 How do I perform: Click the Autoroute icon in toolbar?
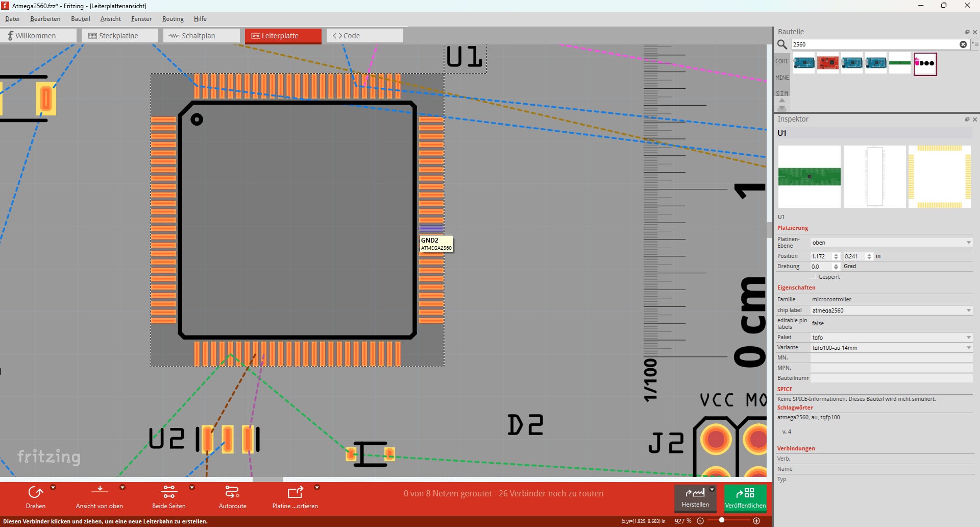tap(232, 492)
